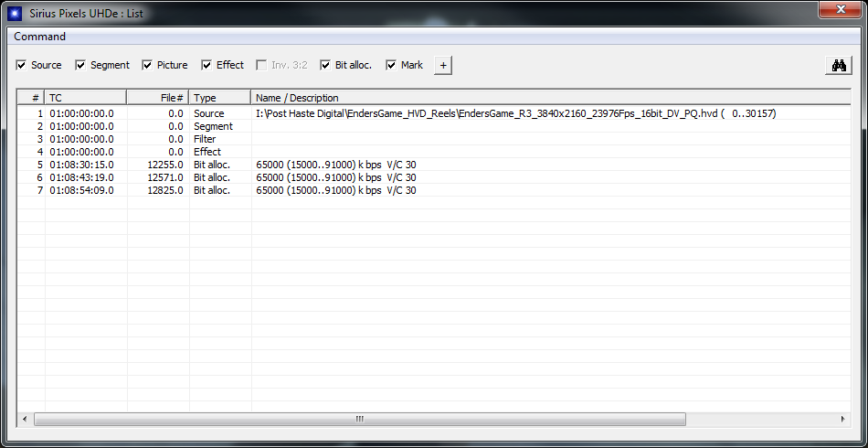Sort by the # column header
868x448 pixels.
(x=31, y=98)
